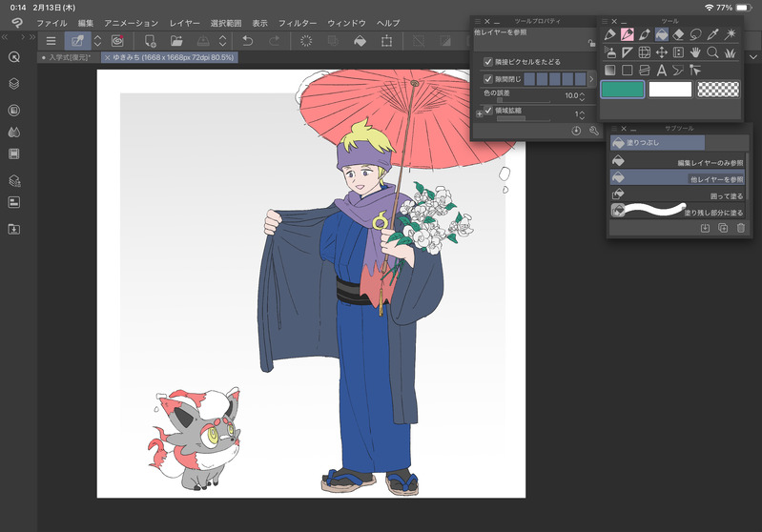Open the film-strip timeline icon in sidebar
Viewport: 762px width, 532px height.
point(14,154)
